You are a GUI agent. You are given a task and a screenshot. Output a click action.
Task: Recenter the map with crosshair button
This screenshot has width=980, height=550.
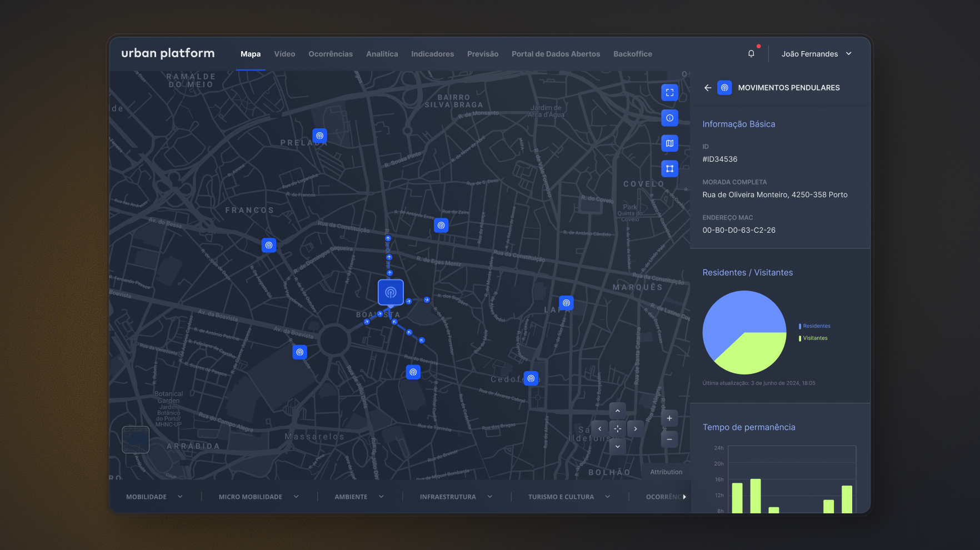[617, 429]
